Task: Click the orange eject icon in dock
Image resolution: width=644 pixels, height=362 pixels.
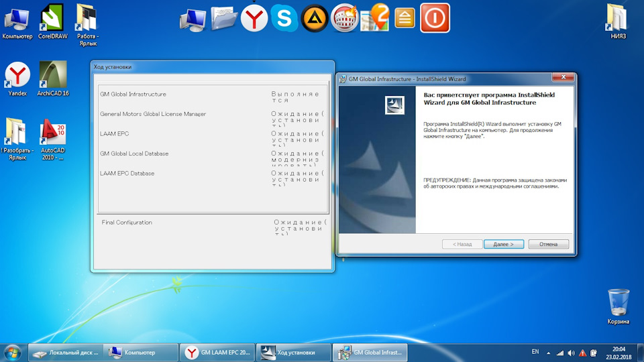Action: (405, 18)
